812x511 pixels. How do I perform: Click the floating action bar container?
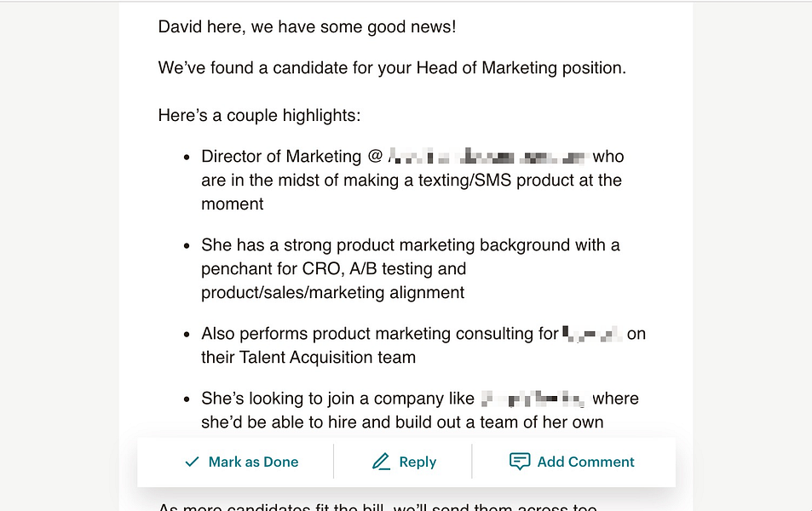tap(406, 462)
